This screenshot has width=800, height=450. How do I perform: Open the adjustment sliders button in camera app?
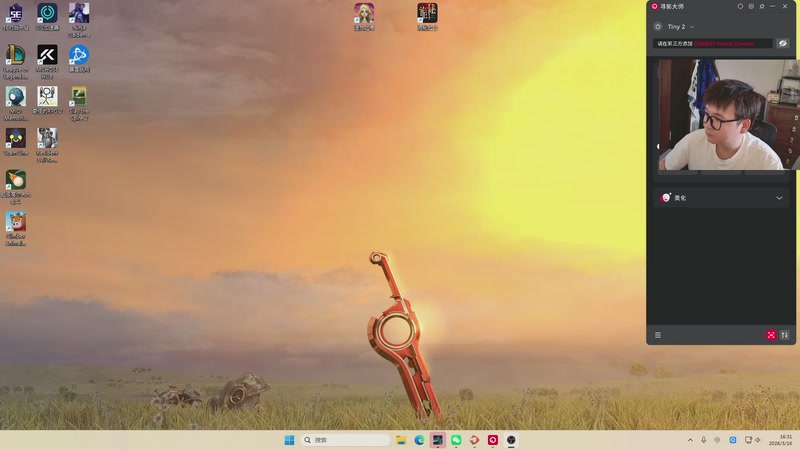point(785,335)
